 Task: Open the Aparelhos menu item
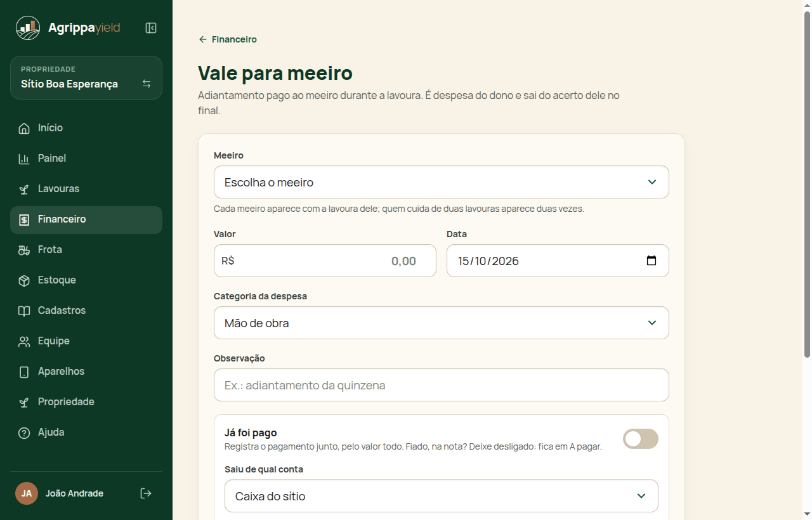86,372
